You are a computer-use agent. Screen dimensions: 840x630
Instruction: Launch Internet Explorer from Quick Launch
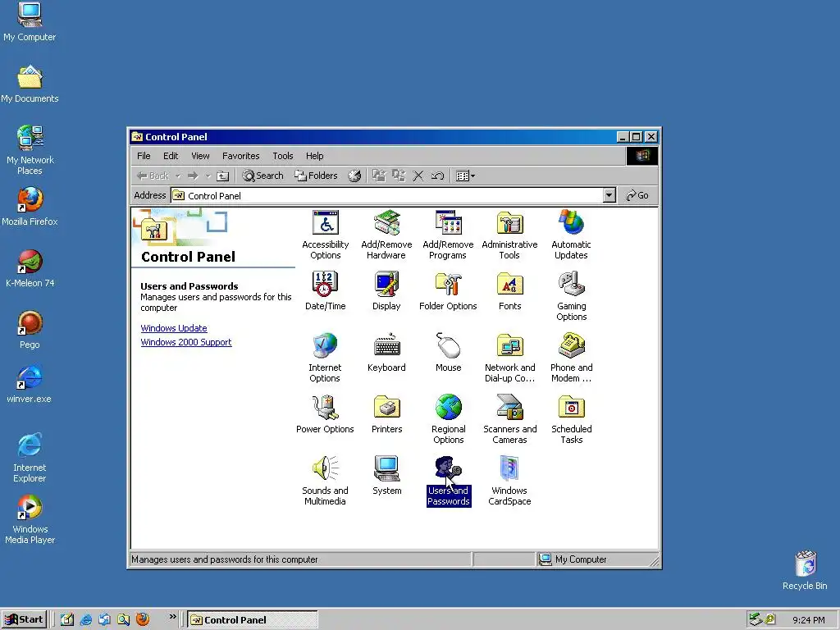click(x=85, y=619)
